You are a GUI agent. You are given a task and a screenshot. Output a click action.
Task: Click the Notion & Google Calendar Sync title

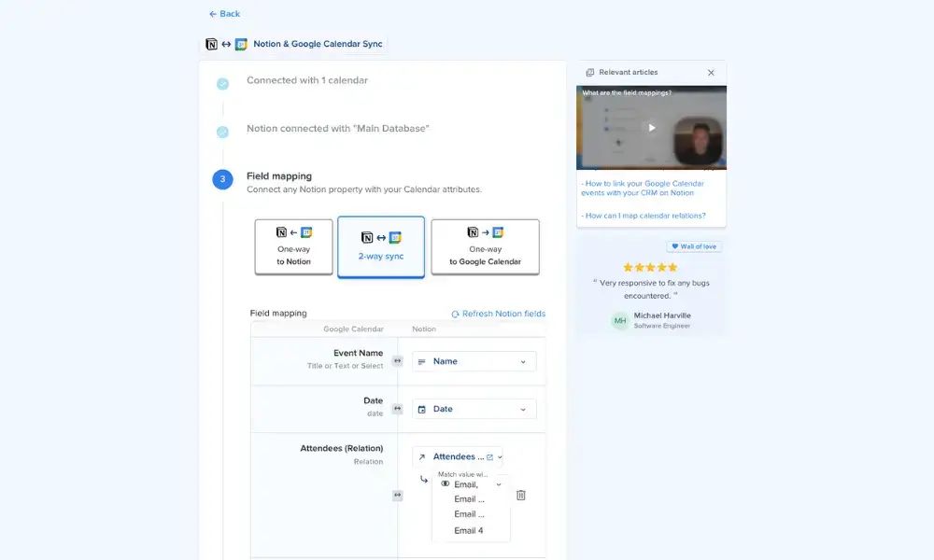point(318,44)
